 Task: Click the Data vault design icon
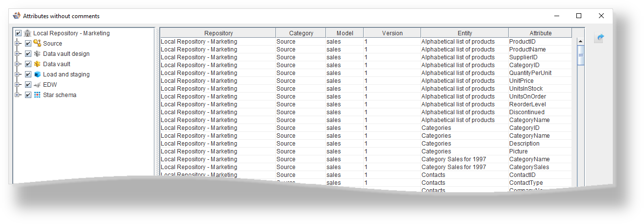(37, 54)
